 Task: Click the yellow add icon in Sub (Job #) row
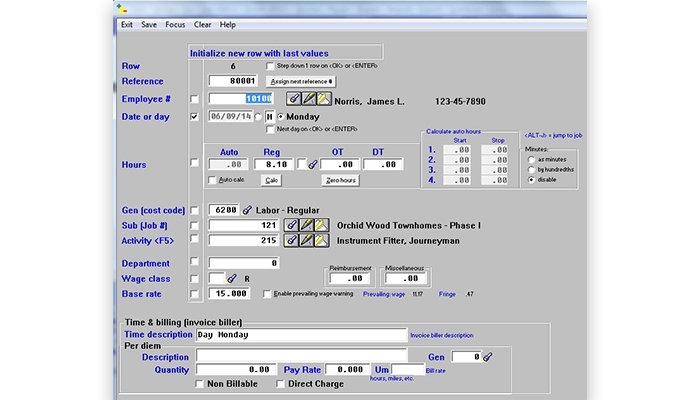tap(322, 227)
